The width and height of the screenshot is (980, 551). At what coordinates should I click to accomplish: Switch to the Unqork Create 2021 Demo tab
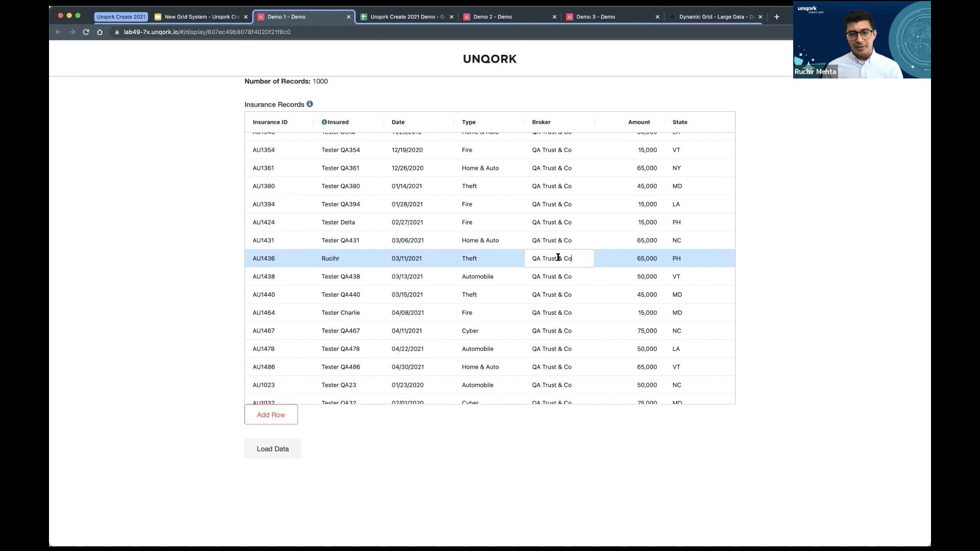point(405,16)
